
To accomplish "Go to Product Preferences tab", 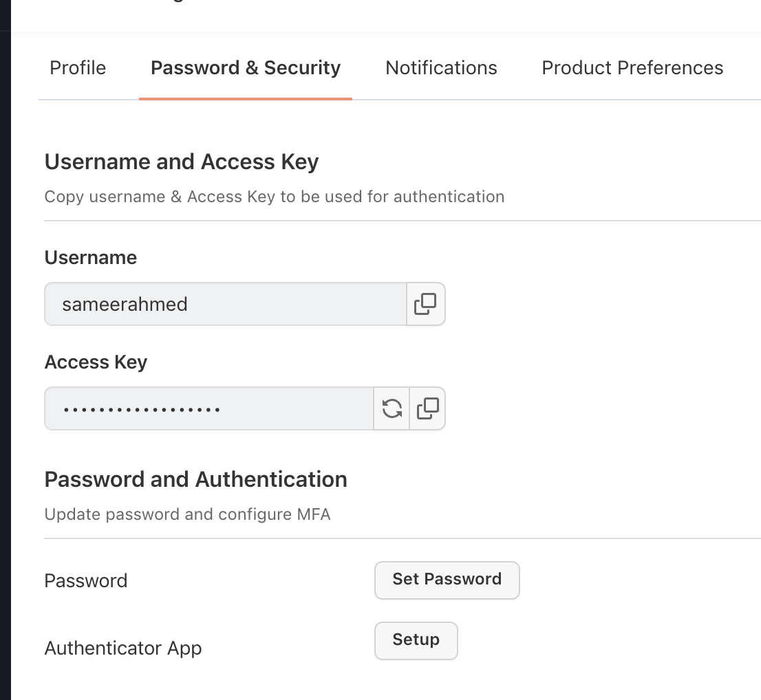I will coord(632,68).
